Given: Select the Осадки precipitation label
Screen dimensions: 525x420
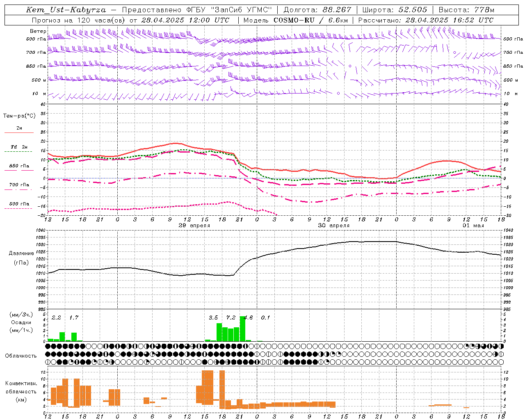Looking at the screenshot, I should coord(21,322).
